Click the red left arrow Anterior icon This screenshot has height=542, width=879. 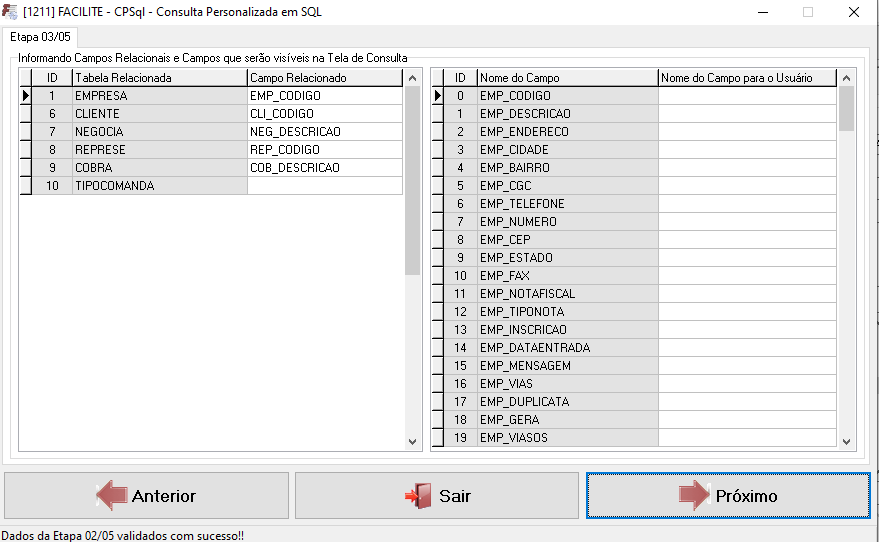point(112,495)
